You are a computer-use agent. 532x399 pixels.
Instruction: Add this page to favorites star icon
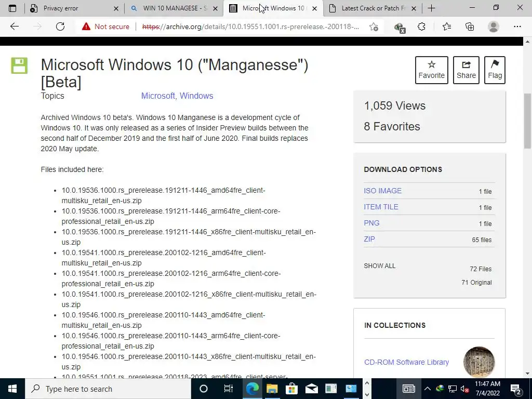(x=374, y=27)
